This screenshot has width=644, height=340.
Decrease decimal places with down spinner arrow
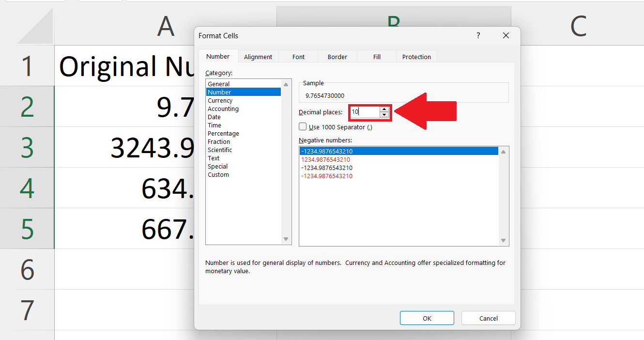tap(385, 115)
